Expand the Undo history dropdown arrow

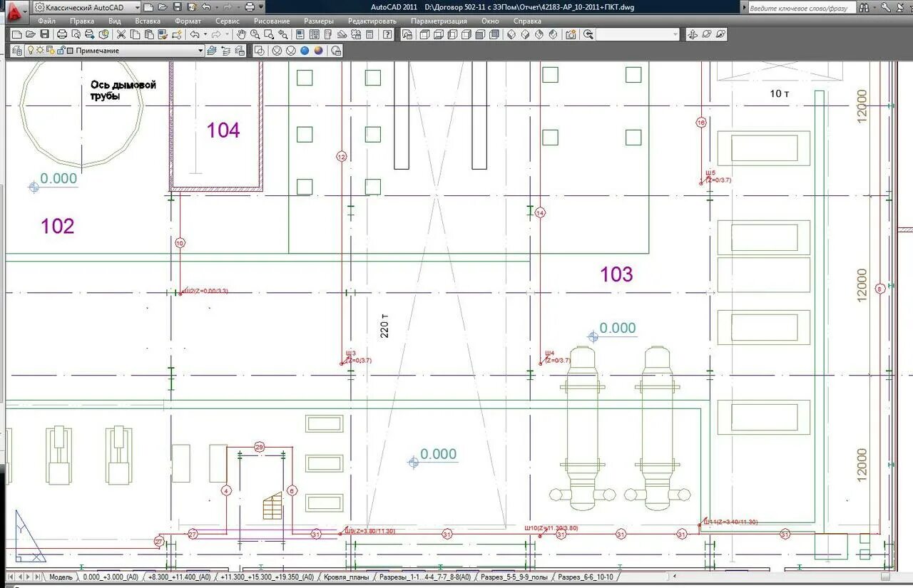(x=205, y=34)
